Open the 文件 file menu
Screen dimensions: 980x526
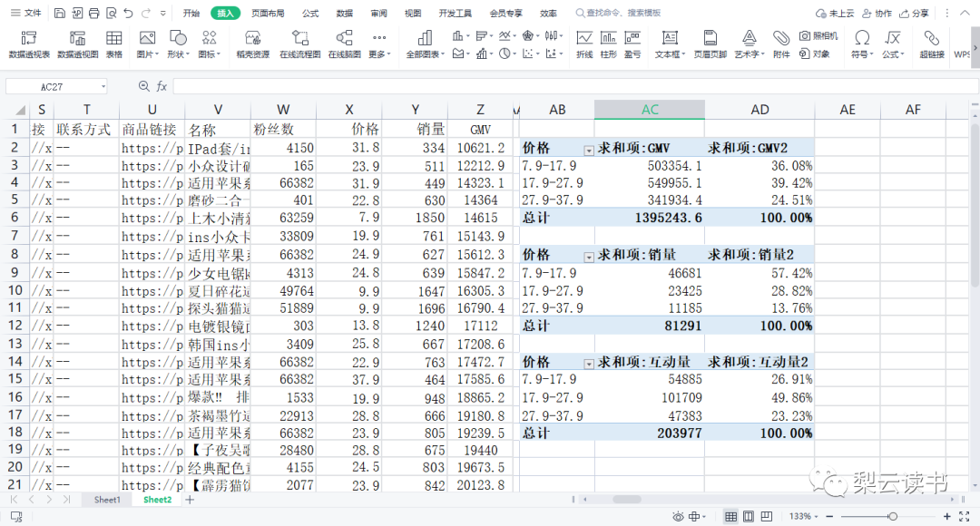pyautogui.click(x=26, y=13)
